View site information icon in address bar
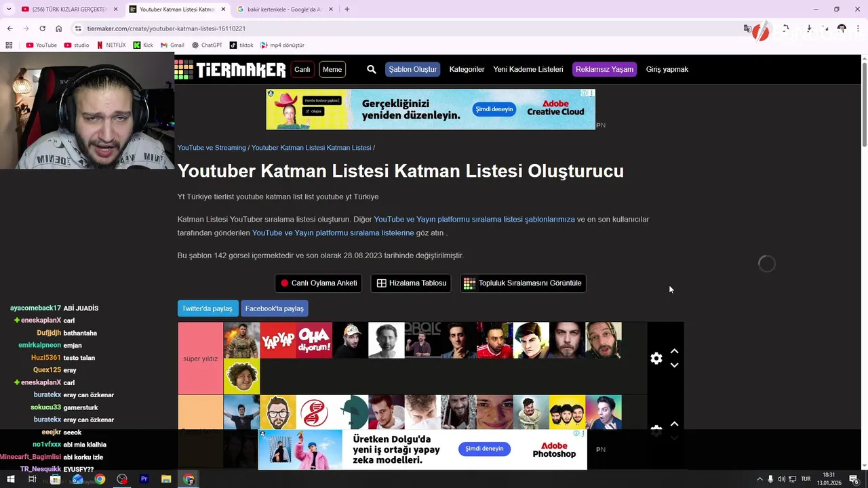This screenshot has width=868, height=488. pyautogui.click(x=78, y=28)
